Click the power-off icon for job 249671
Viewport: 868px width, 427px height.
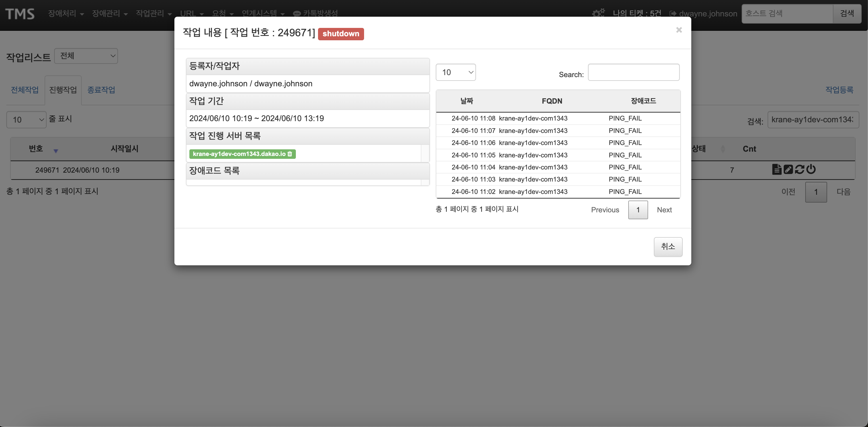tap(811, 169)
